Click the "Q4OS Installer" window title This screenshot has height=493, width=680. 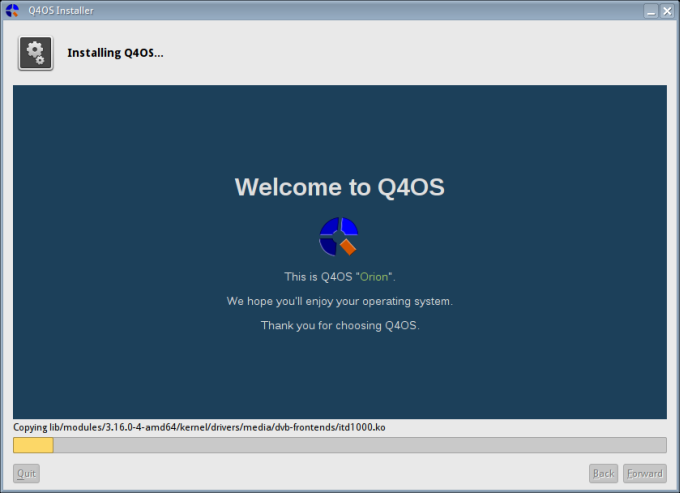(61, 11)
